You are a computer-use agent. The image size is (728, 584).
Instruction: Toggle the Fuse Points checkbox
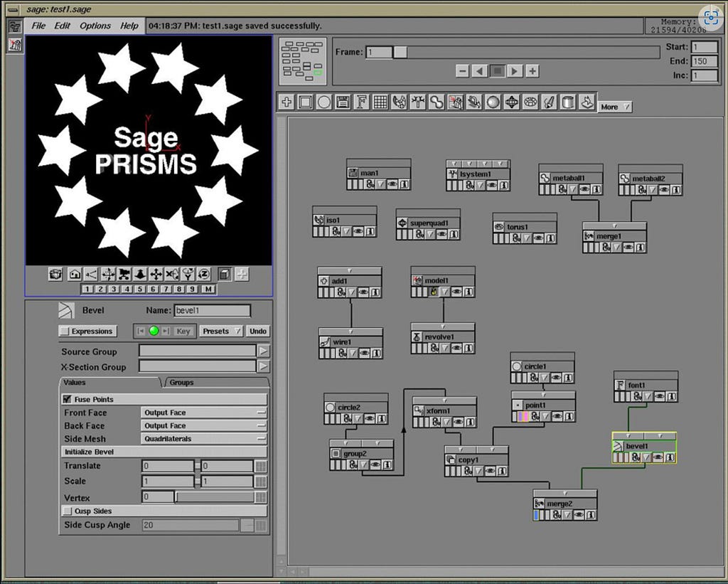point(67,399)
